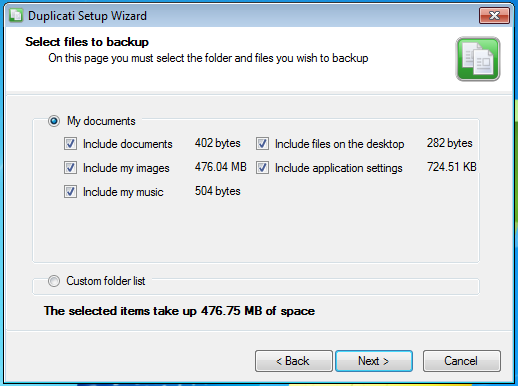Click the 282 bytes desktop size
Image resolution: width=518 pixels, height=386 pixels.
(x=450, y=143)
